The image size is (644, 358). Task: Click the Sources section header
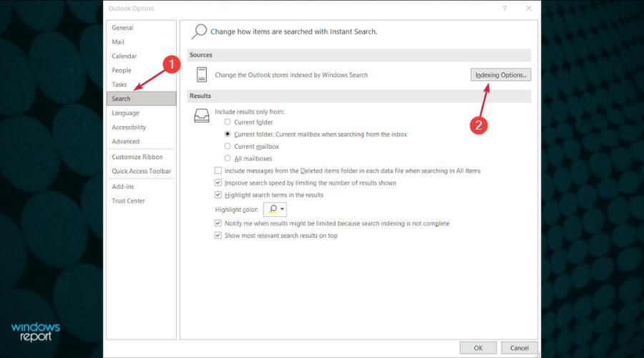[358, 54]
